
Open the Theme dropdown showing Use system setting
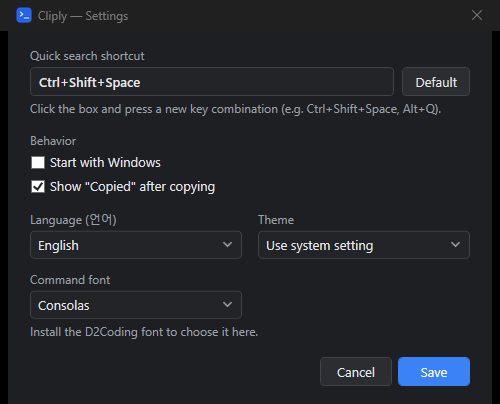[364, 245]
